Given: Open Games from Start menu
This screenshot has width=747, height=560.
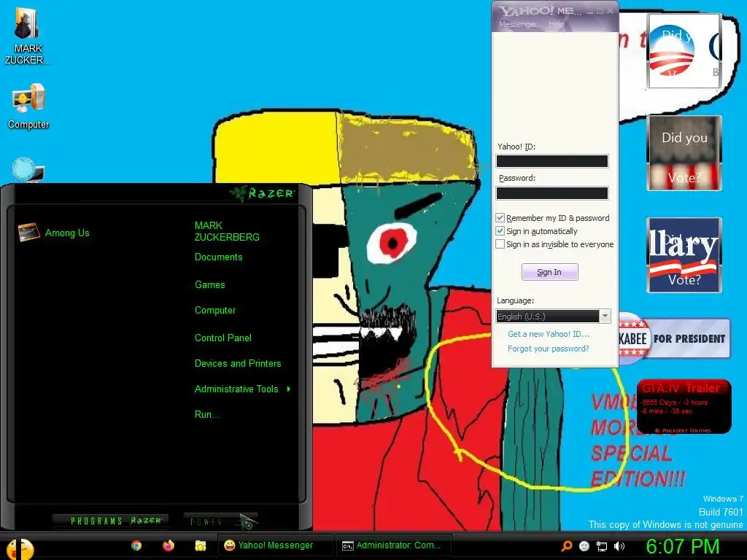Looking at the screenshot, I should click(x=209, y=285).
